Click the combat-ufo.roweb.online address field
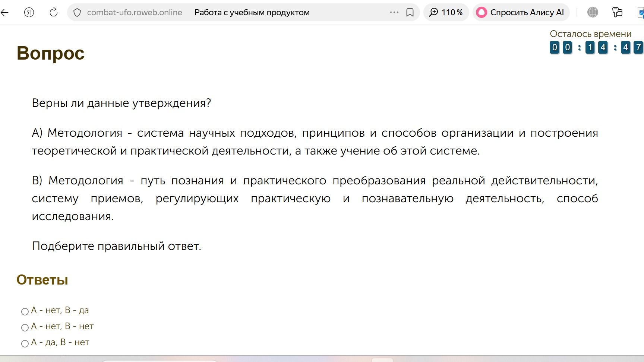Image resolution: width=644 pixels, height=362 pixels. coord(135,12)
